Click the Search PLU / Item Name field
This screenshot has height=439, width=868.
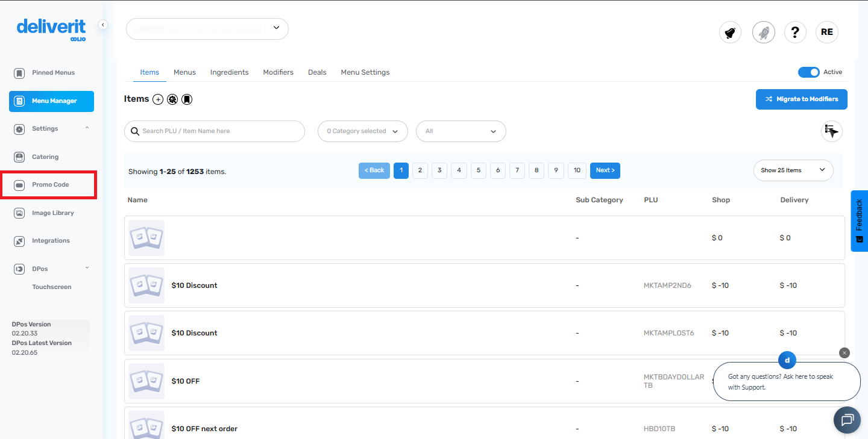214,131
